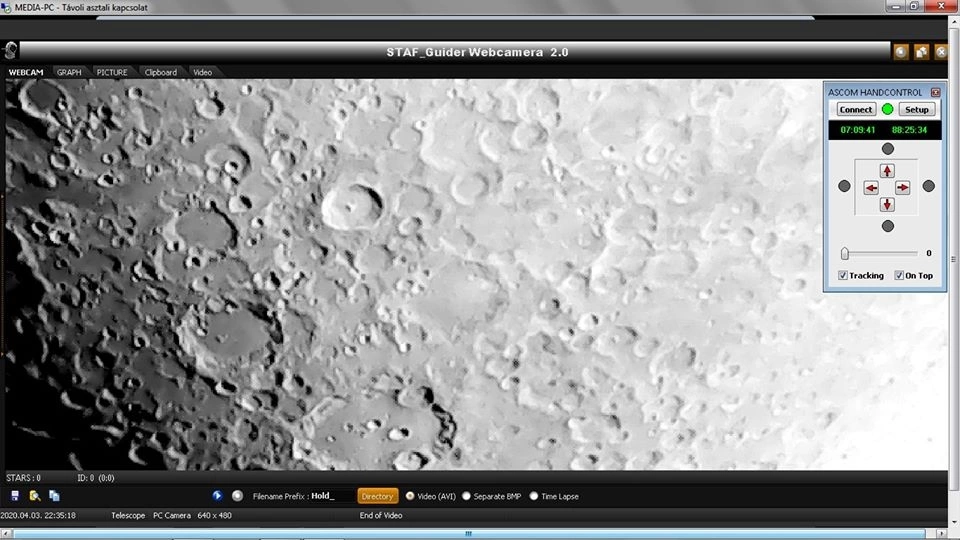The width and height of the screenshot is (960, 540).
Task: Toggle the On Top checkbox
Action: click(x=899, y=275)
